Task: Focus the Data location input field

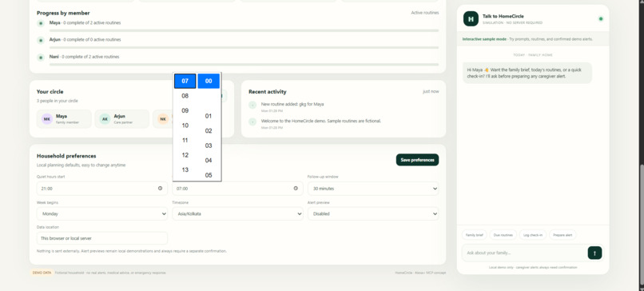Action: 101,238
